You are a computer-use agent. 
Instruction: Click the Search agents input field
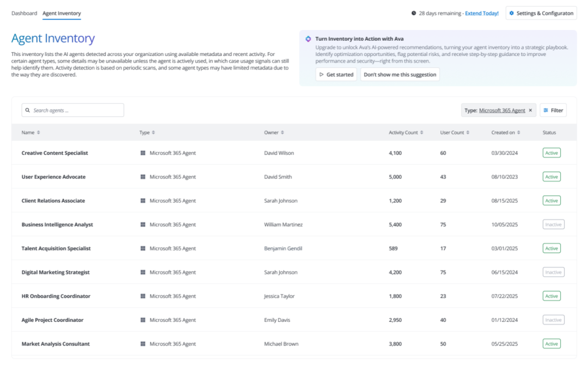point(76,110)
